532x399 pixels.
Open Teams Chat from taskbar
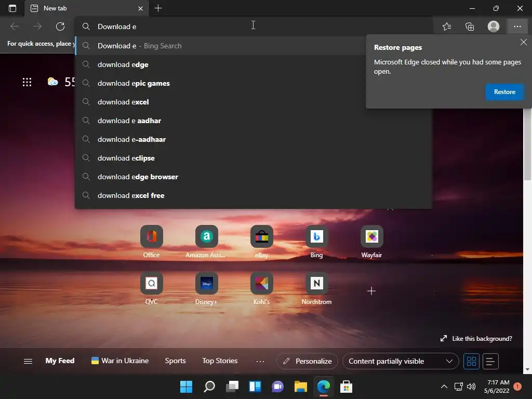click(277, 387)
